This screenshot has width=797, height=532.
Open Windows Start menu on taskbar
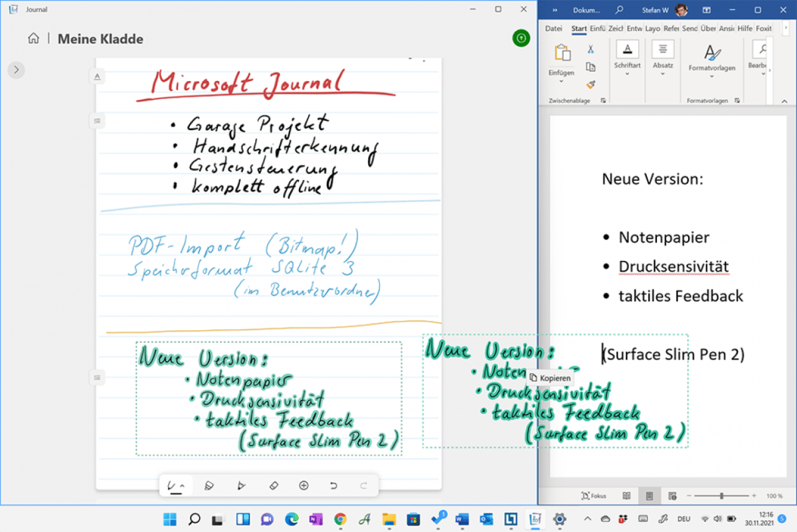(170, 519)
